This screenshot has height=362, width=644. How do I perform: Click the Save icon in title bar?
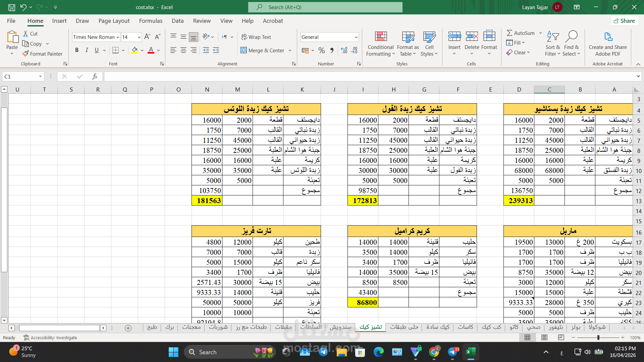pos(11,7)
